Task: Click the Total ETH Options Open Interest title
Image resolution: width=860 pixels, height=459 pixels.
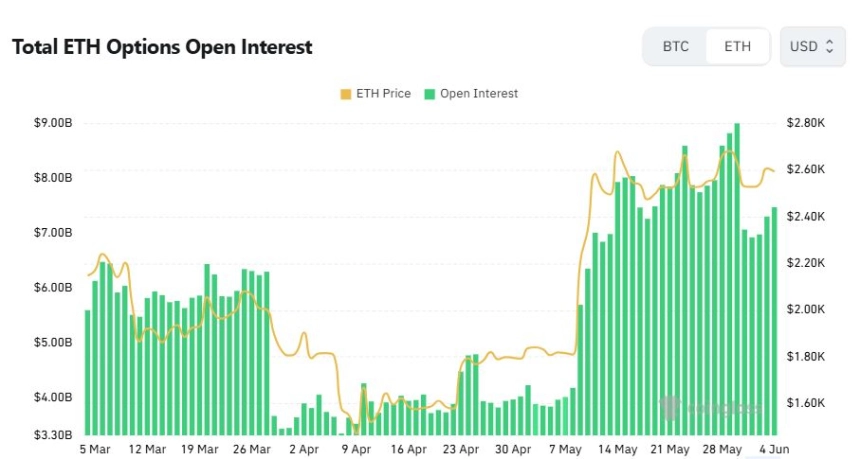Action: click(x=162, y=47)
